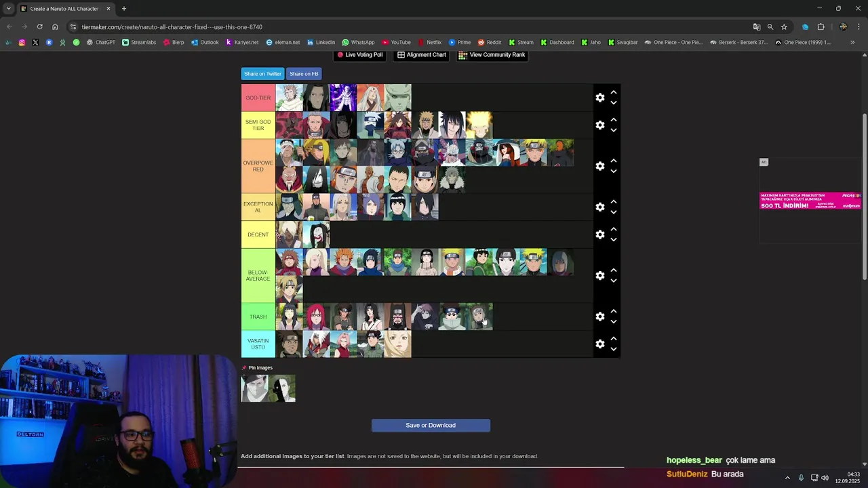Pick purple character image in GOD-TIER row

(x=343, y=98)
